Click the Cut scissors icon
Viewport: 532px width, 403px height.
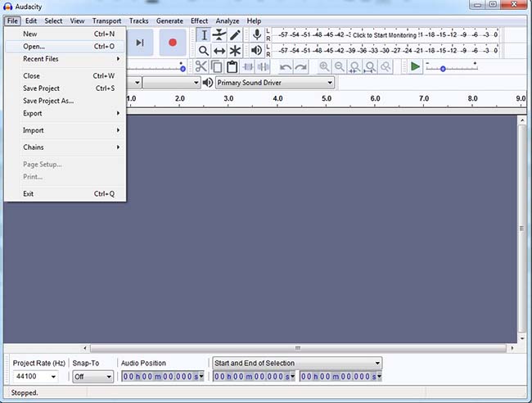[201, 66]
